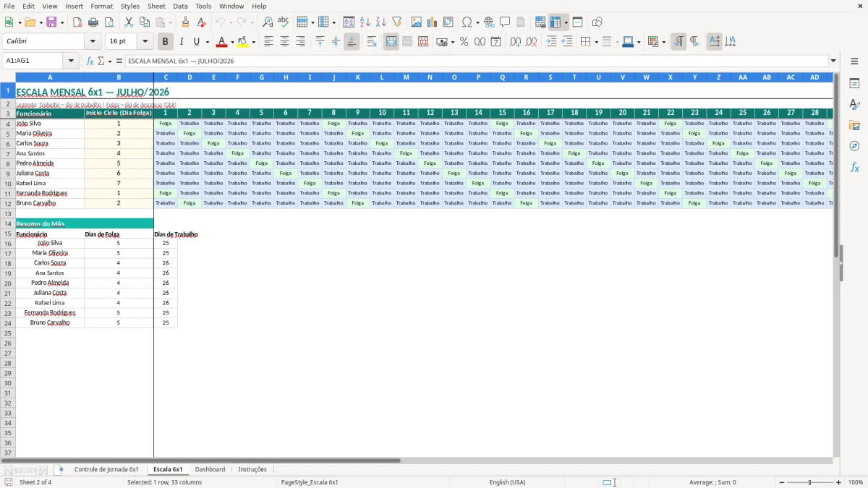Click the Save document icon
The image size is (868, 488).
pos(51,22)
